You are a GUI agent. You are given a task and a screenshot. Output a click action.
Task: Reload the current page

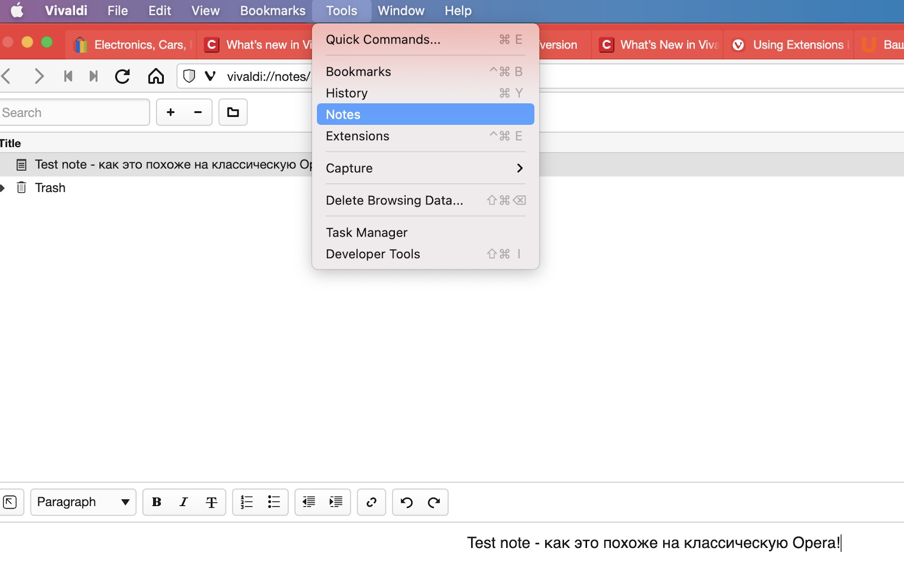pyautogui.click(x=123, y=76)
